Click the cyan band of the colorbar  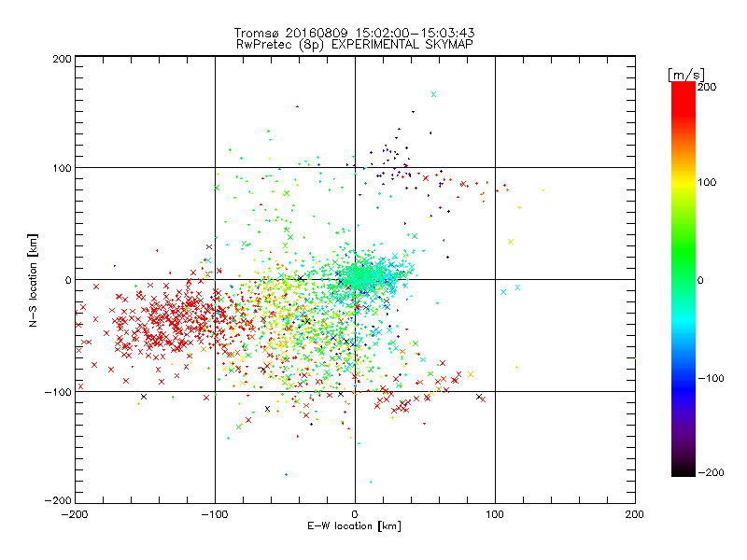[684, 324]
